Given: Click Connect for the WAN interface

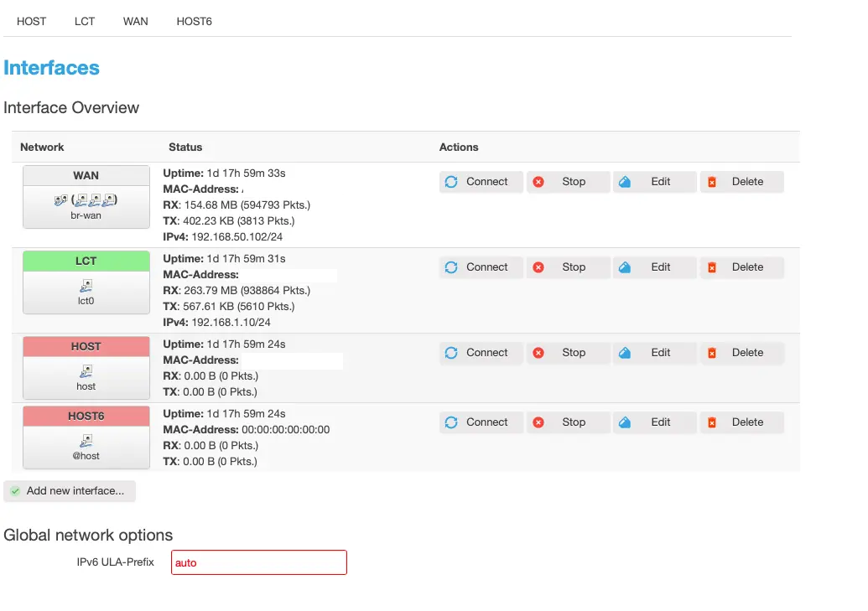Looking at the screenshot, I should click(481, 182).
